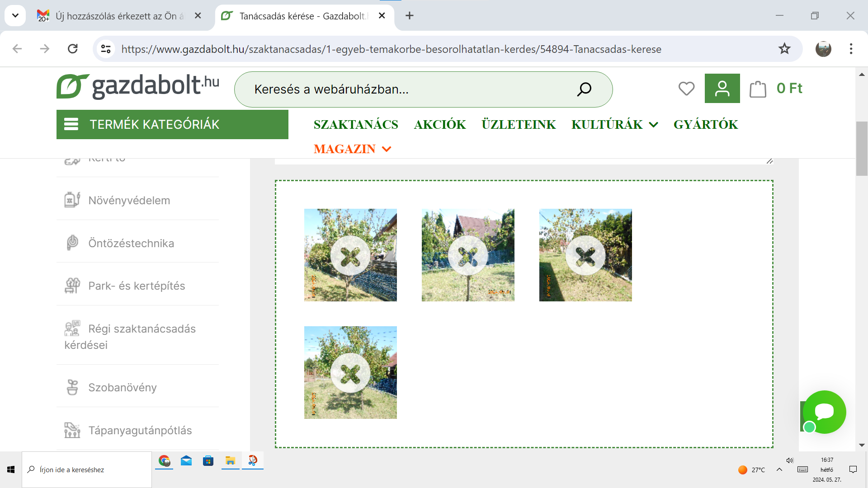Click the webshop search input field
The width and height of the screenshot is (868, 488).
(x=407, y=89)
